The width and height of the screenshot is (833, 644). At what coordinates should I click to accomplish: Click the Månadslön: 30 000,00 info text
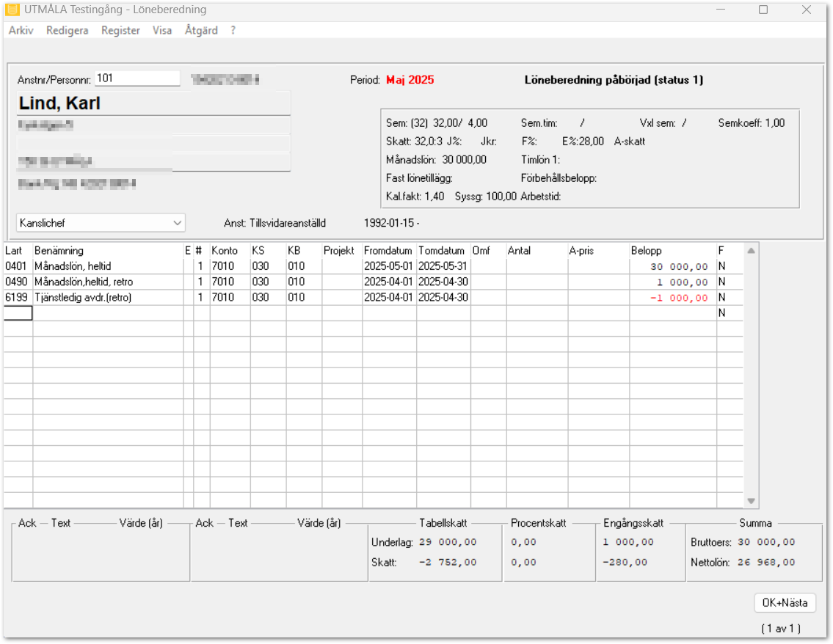tap(436, 160)
